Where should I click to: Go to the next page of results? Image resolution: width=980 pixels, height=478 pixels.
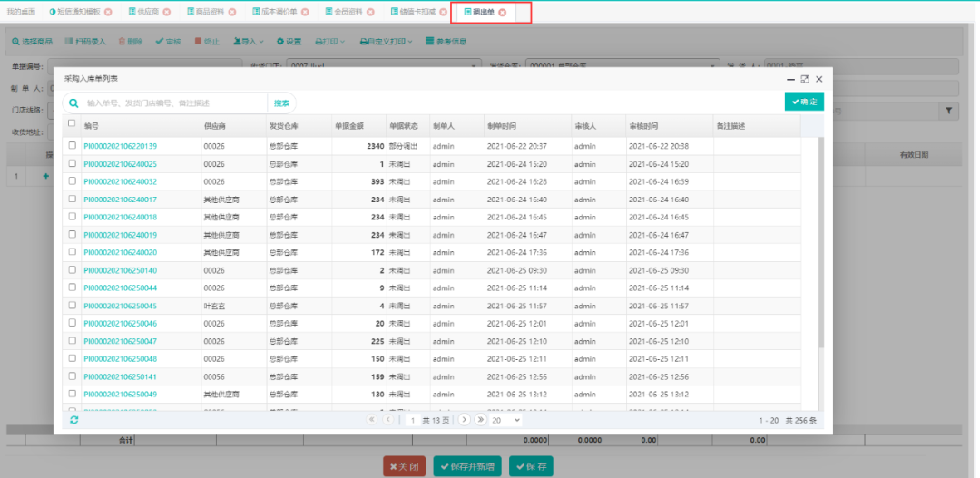464,420
